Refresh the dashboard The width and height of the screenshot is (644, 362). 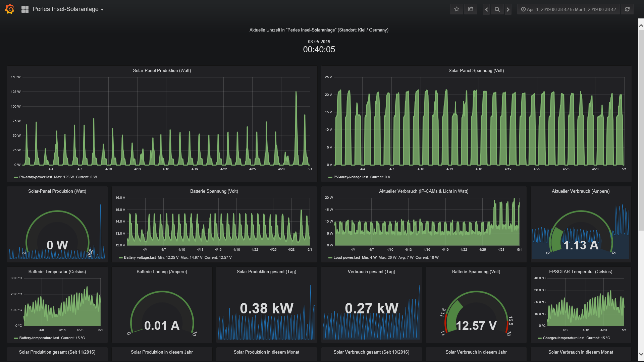[627, 9]
